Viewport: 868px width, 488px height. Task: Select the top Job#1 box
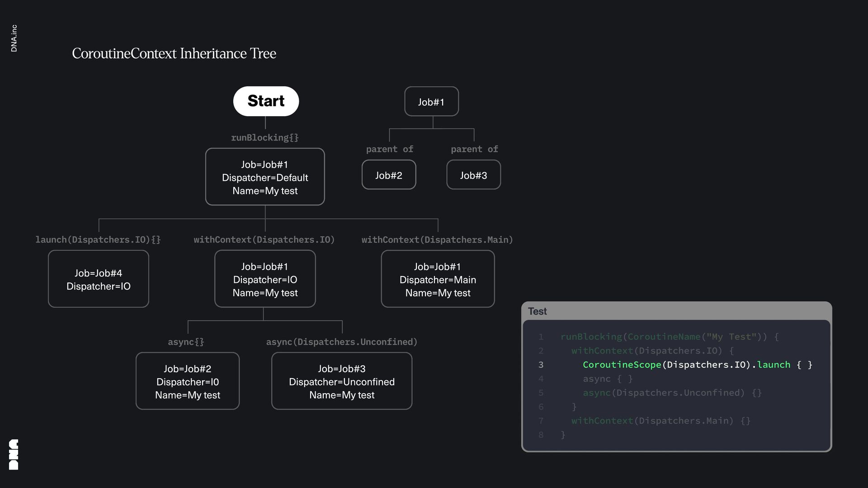click(x=431, y=102)
